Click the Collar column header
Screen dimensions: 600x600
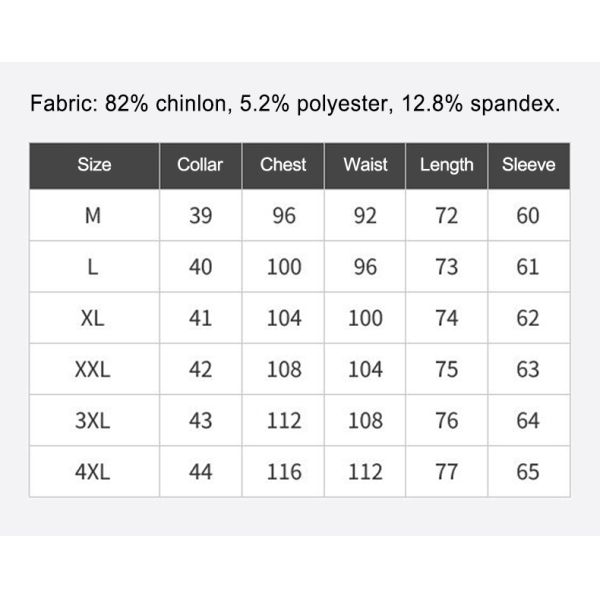pos(200,165)
